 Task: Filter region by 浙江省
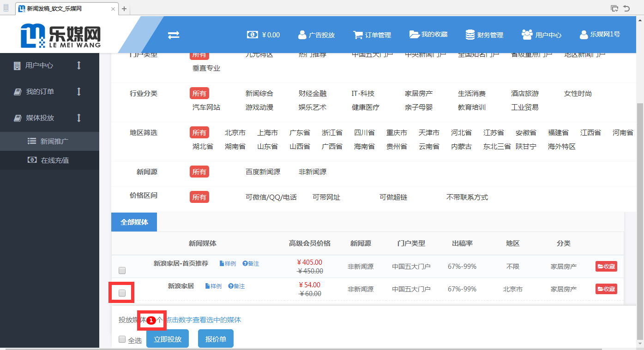point(332,133)
